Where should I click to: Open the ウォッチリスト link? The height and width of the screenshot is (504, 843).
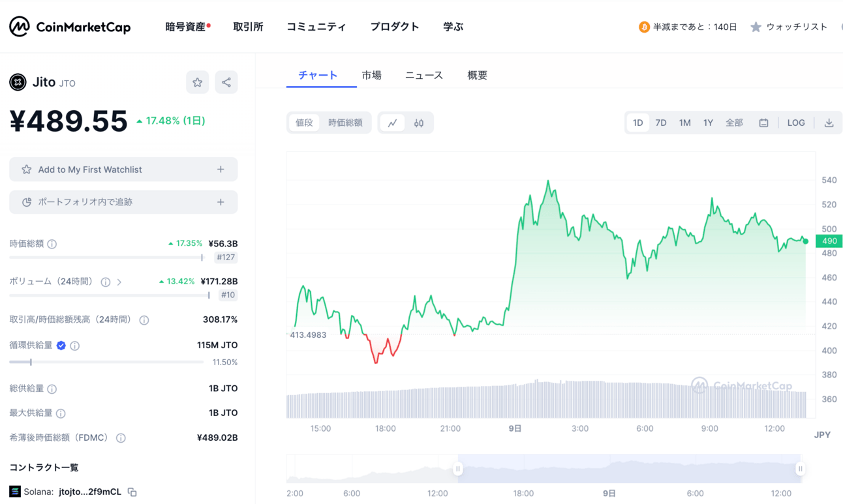tap(797, 27)
